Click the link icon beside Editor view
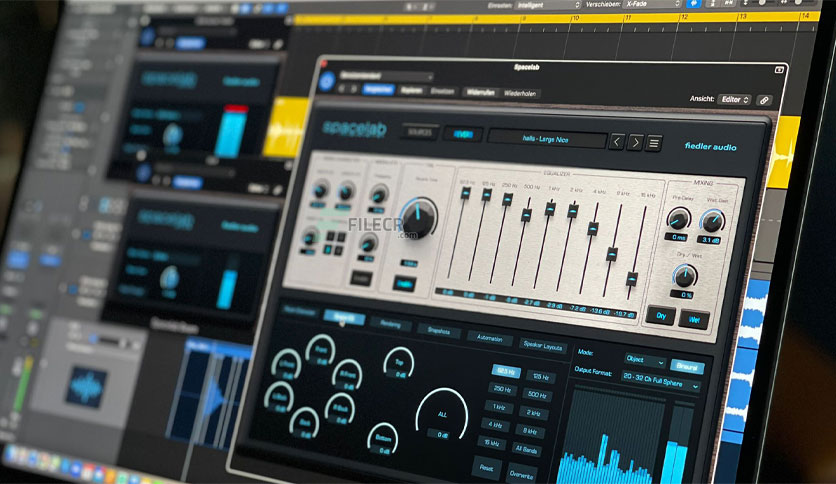 [764, 100]
